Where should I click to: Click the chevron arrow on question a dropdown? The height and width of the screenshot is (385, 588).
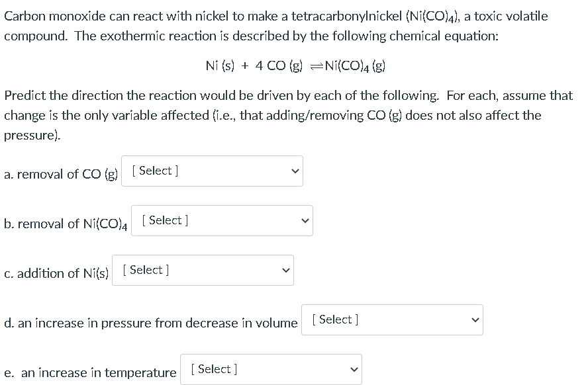pyautogui.click(x=294, y=171)
